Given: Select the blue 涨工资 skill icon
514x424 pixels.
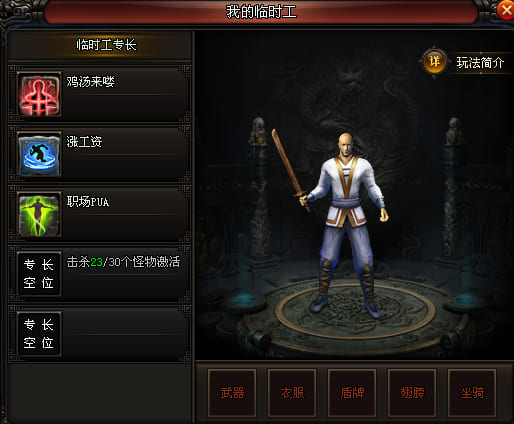Looking at the screenshot, I should [x=39, y=154].
